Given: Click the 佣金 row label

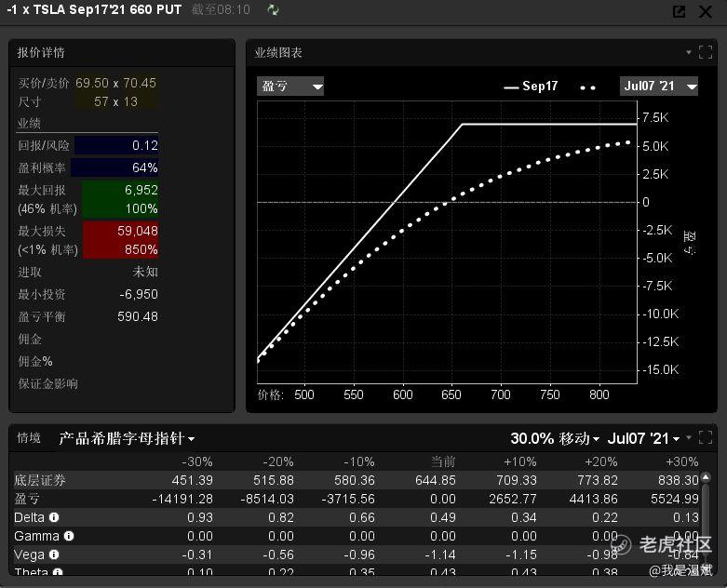Looking at the screenshot, I should 30,340.
